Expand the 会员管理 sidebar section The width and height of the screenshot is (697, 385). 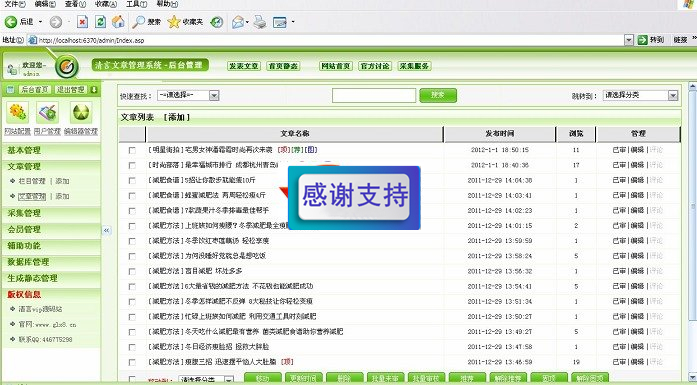point(51,229)
